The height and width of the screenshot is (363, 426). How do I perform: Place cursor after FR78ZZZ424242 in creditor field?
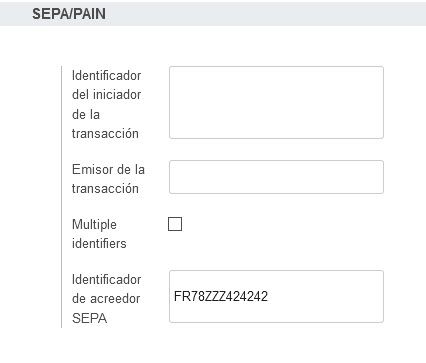click(x=269, y=296)
